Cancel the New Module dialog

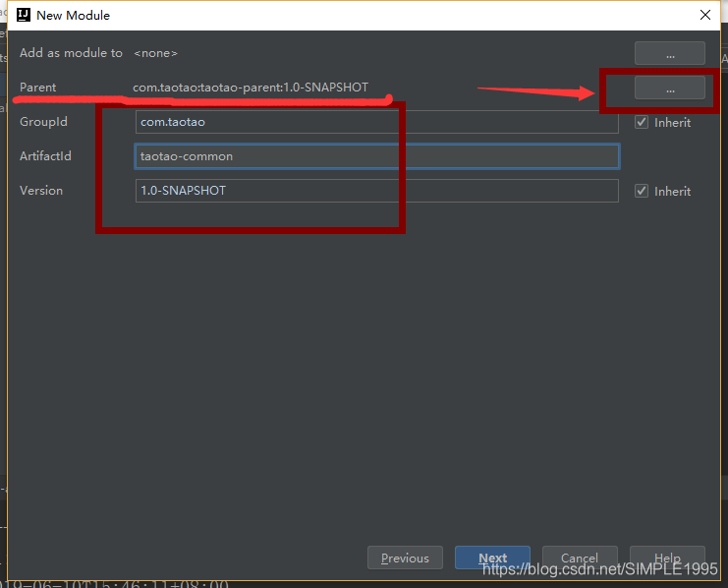pyautogui.click(x=580, y=558)
